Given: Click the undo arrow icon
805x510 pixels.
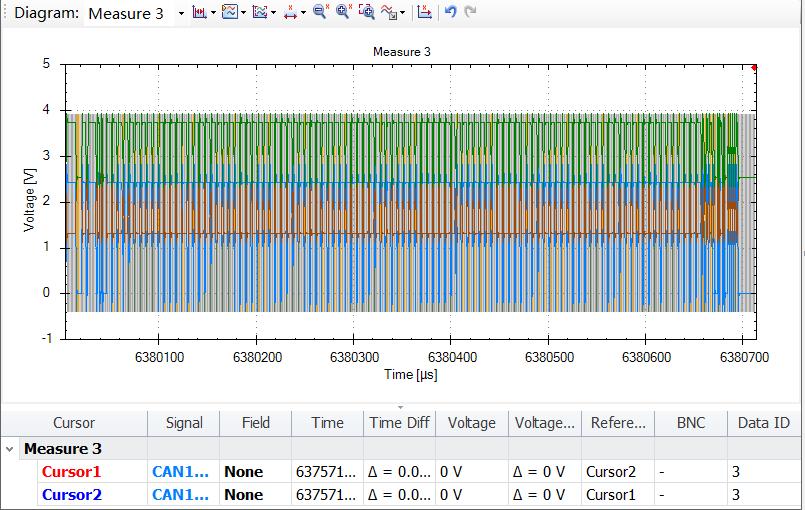Looking at the screenshot, I should 451,13.
